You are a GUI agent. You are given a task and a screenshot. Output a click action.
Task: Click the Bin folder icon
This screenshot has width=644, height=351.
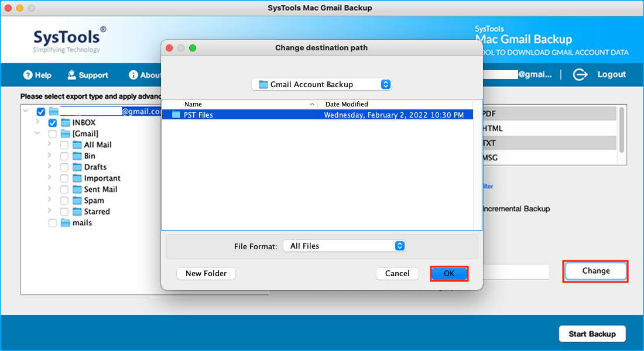(77, 156)
